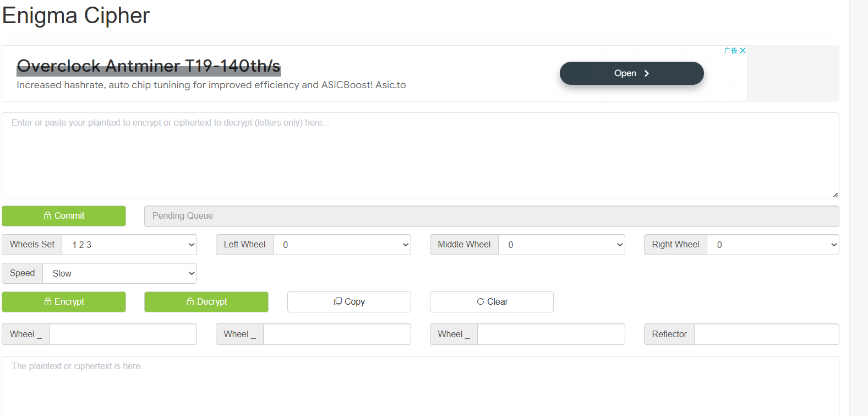Click the Pending Queue field
Image resolution: width=868 pixels, height=416 pixels.
pos(492,216)
